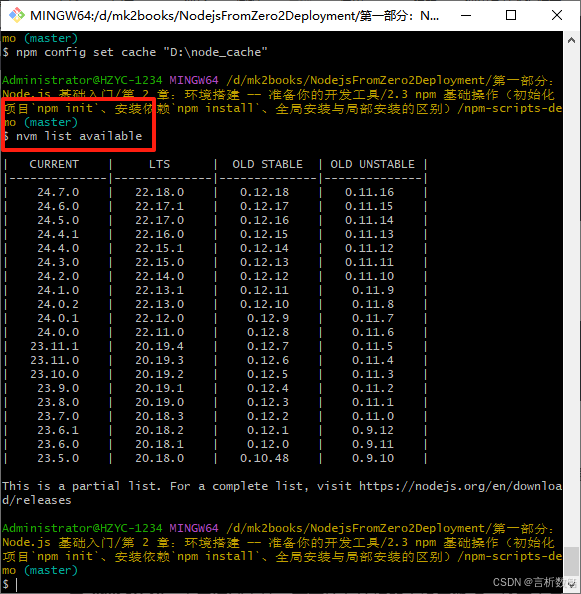
Task: Click version 20.19.0 in LTS column
Action: click(159, 402)
